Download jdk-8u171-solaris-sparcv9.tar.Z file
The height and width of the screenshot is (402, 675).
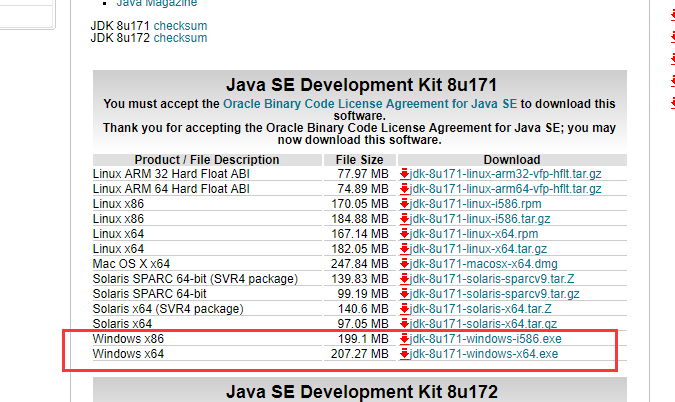pos(492,279)
